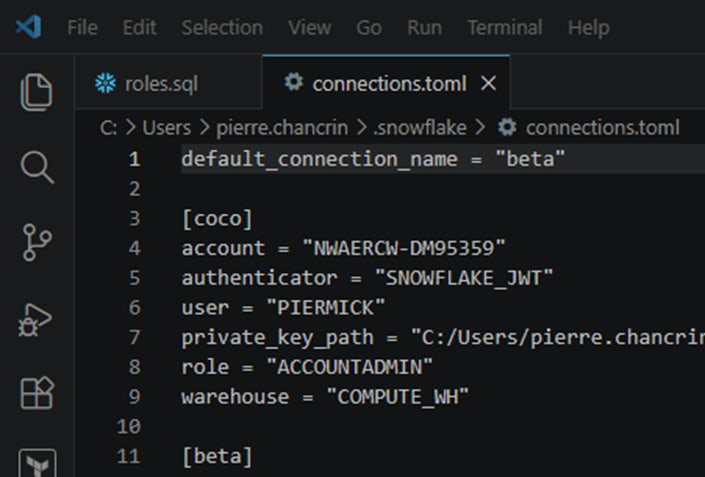Image resolution: width=705 pixels, height=477 pixels.
Task: Open the Run menu
Action: click(x=424, y=27)
